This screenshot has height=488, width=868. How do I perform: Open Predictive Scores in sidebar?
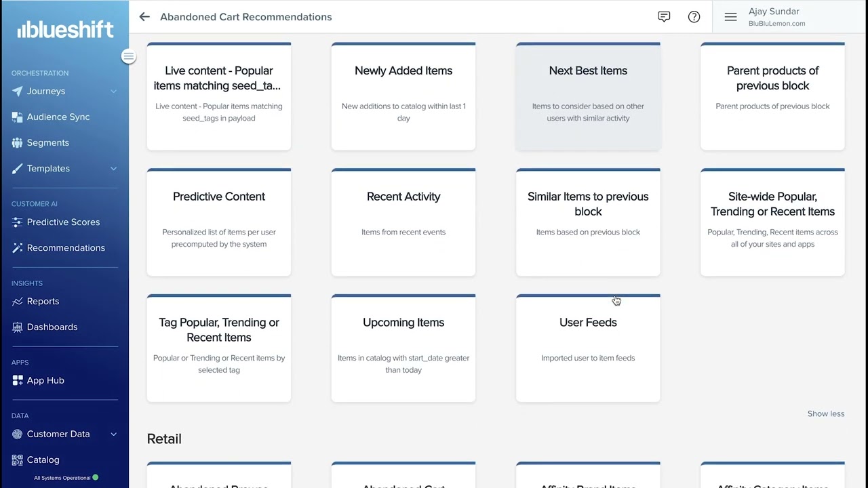click(63, 222)
